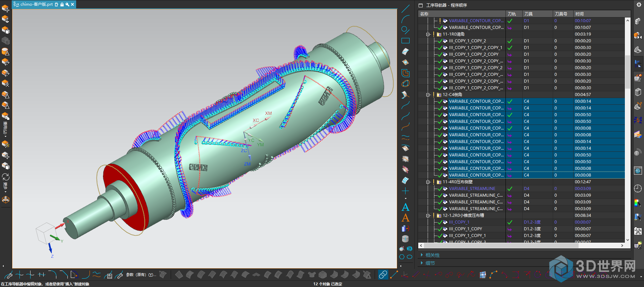Click the 00:08:34 time of 12-1.2R0 group
This screenshot has height=287, width=644.
[583, 216]
